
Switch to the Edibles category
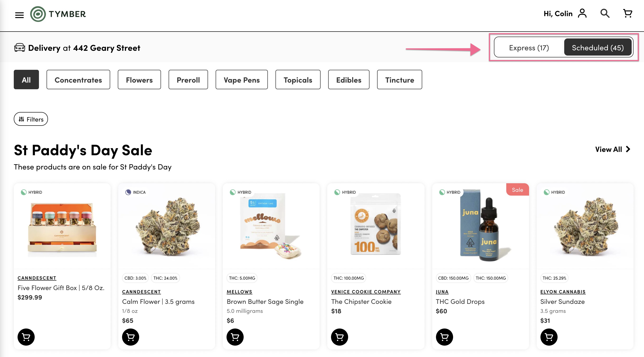point(349,80)
